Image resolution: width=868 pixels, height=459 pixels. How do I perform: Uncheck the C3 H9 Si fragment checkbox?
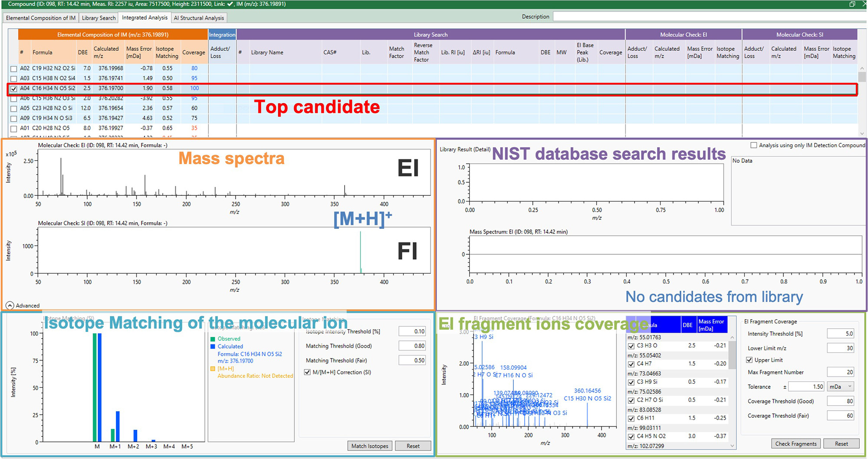click(631, 383)
